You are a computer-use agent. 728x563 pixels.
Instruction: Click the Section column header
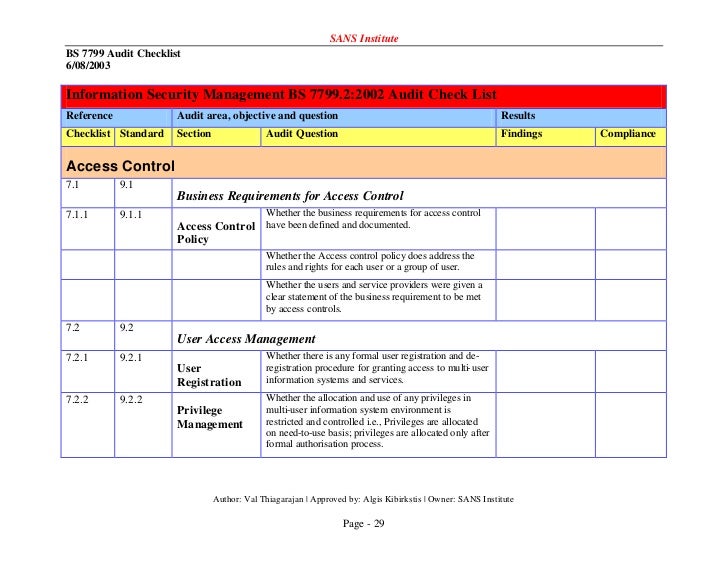pyautogui.click(x=216, y=137)
